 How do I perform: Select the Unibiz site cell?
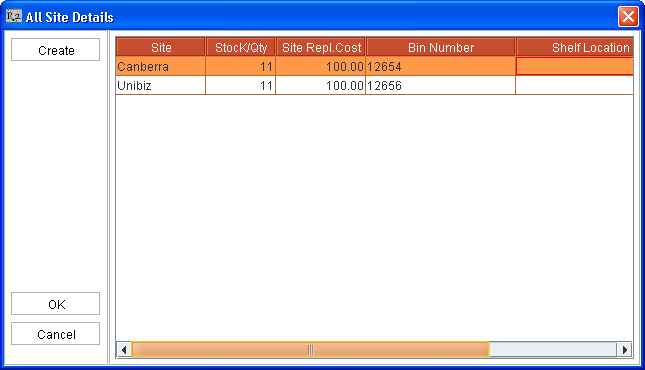(x=161, y=85)
